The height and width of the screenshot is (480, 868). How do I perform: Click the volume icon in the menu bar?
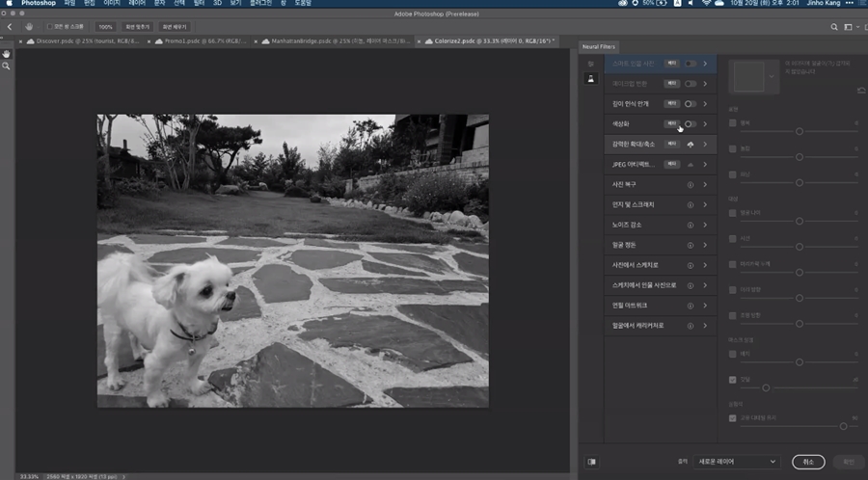pos(691,3)
